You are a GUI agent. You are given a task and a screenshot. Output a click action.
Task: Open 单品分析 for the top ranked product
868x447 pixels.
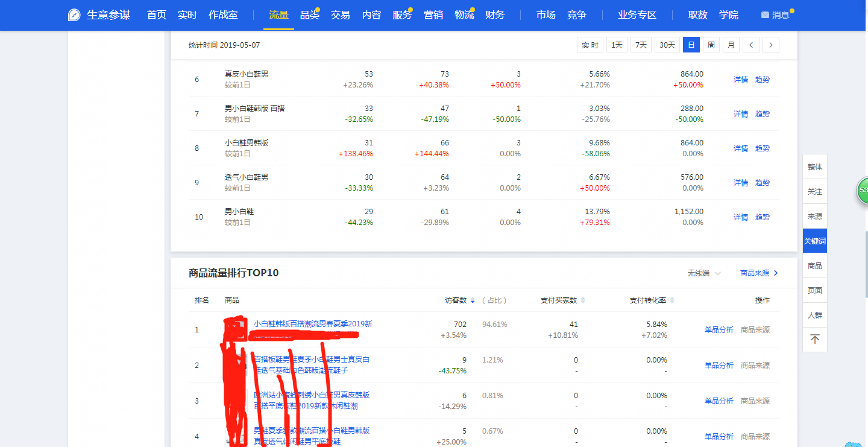[719, 329]
